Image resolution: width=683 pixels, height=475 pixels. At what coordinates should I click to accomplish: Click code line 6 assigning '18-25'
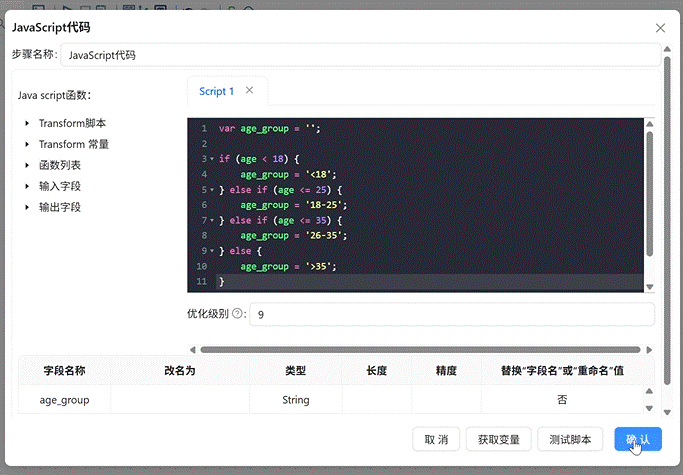(293, 205)
